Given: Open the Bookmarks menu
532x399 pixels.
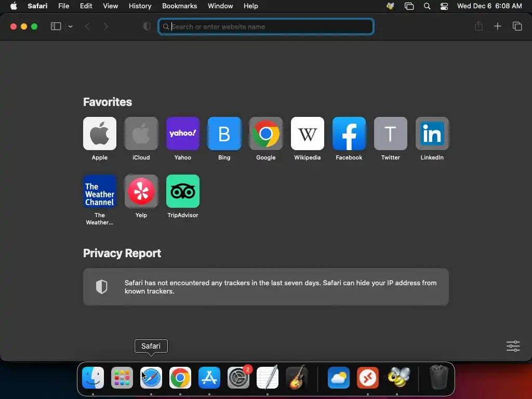Looking at the screenshot, I should click(x=179, y=6).
